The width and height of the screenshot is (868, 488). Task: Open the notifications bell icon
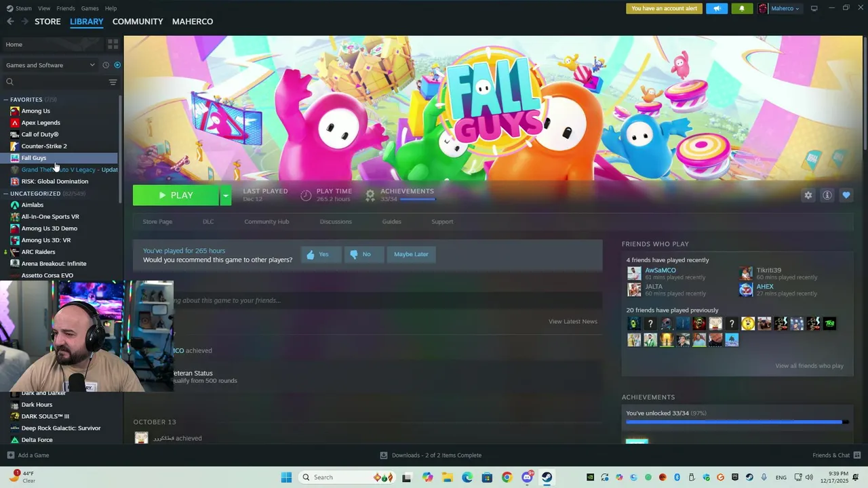[741, 9]
